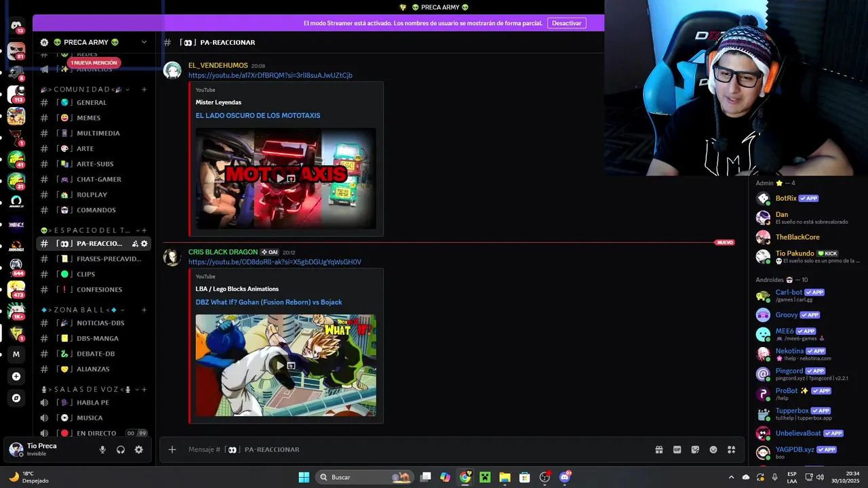This screenshot has height=488, width=868.
Task: Add a server with the plus icon
Action: click(x=16, y=376)
